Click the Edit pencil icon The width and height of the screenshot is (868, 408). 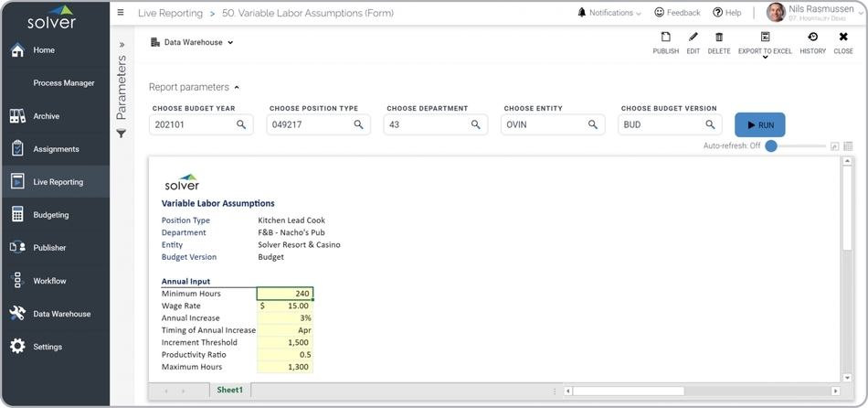click(693, 38)
